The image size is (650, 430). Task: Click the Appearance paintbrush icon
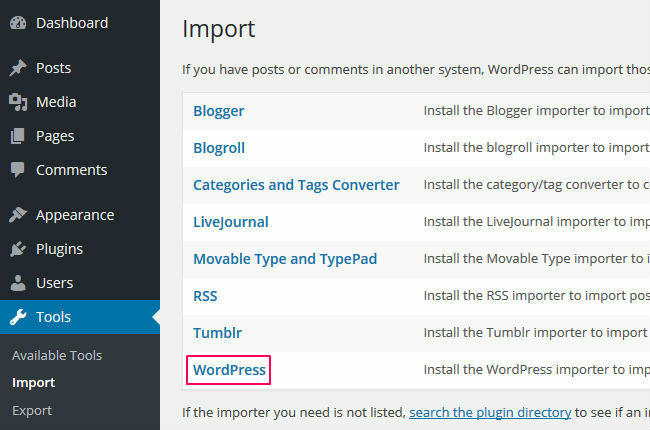pos(18,215)
